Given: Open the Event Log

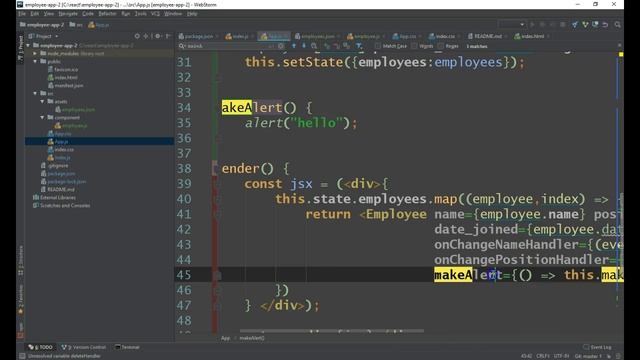Looking at the screenshot, I should coord(598,347).
